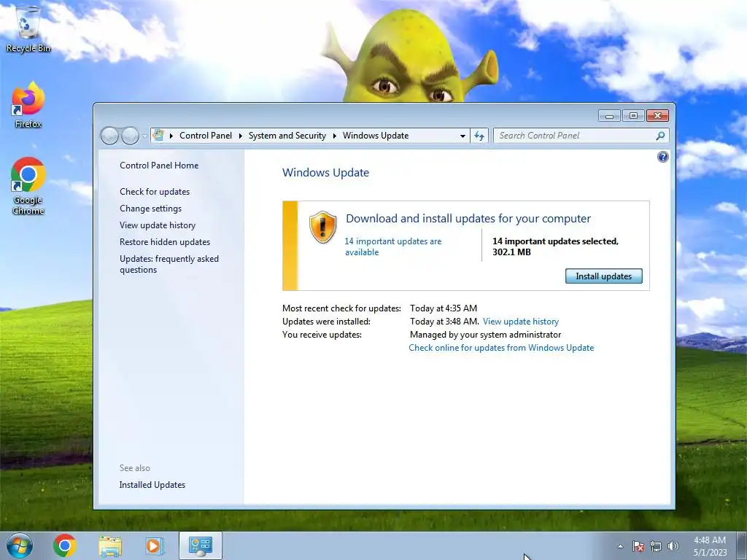Expand the arrow after System and Security
747x560 pixels.
(x=334, y=136)
